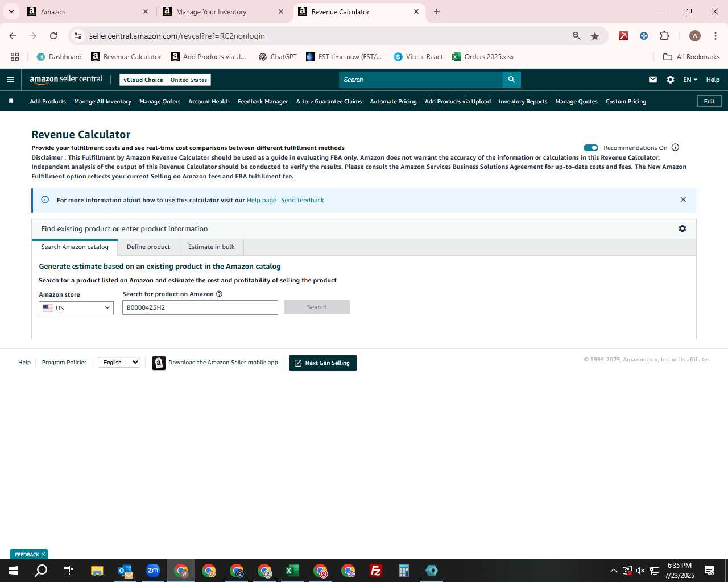Dismiss the help info banner
Viewport: 728px width, 582px height.
pos(683,199)
